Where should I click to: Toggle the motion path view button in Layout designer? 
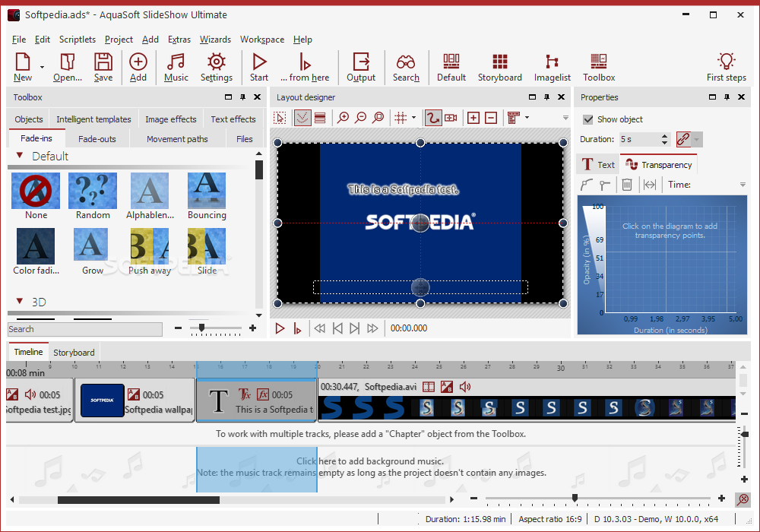pyautogui.click(x=302, y=118)
